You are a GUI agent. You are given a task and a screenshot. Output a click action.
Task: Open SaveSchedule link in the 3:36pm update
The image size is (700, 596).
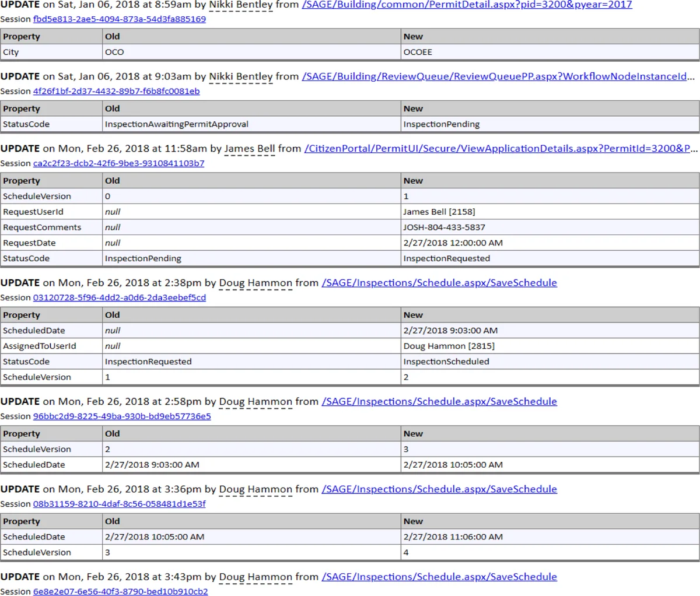point(439,489)
